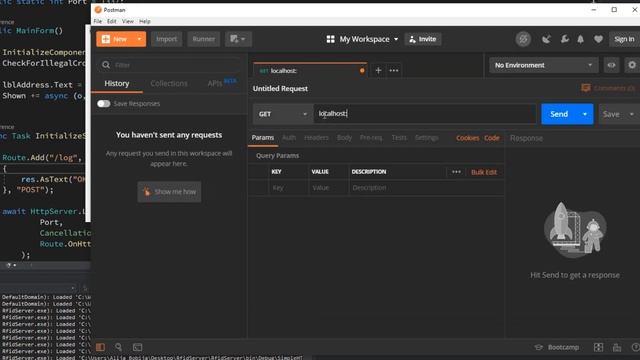The width and height of the screenshot is (640, 360).
Task: Switch to the Collections tab
Action: (169, 83)
